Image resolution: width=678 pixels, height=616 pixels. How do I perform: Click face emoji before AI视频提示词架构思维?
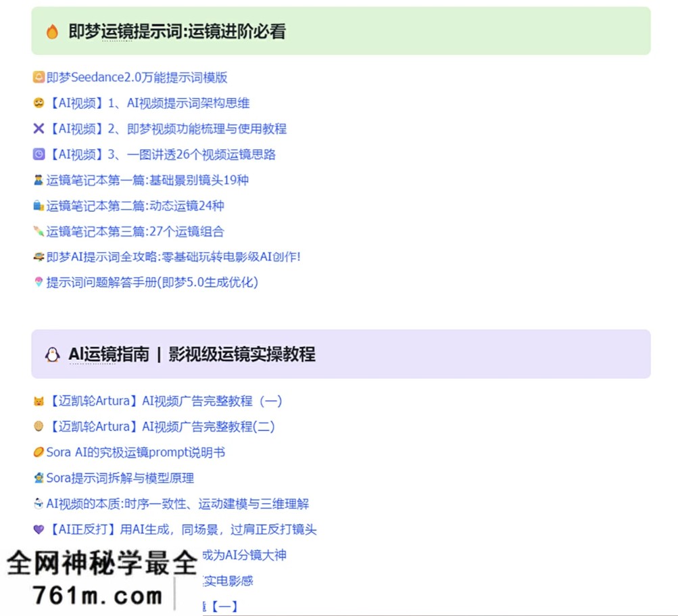[39, 103]
